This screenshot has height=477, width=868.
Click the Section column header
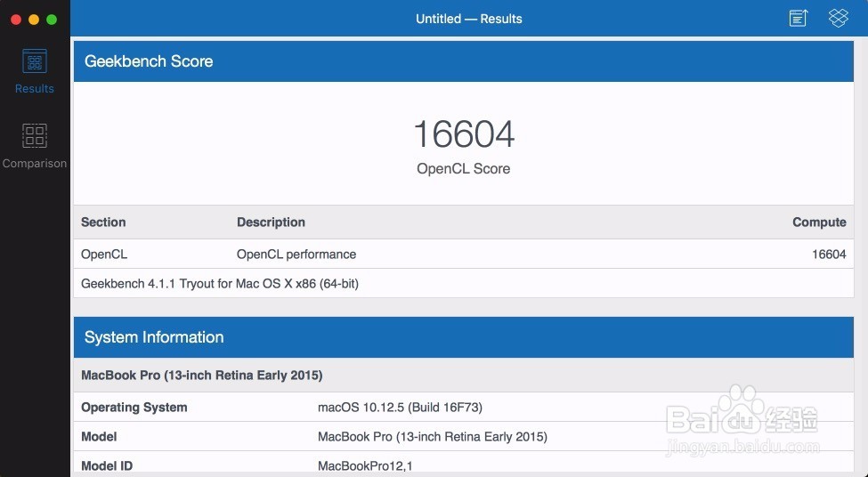coord(103,222)
